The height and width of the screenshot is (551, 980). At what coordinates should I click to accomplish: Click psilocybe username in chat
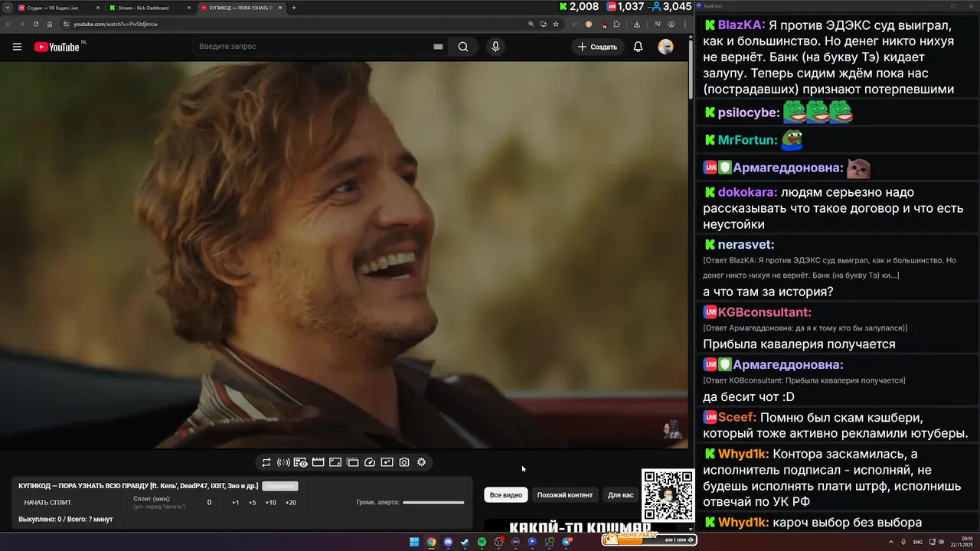click(748, 113)
